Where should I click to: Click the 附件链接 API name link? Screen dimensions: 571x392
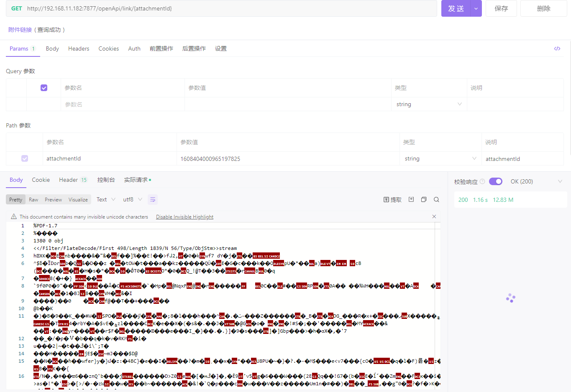click(x=20, y=30)
